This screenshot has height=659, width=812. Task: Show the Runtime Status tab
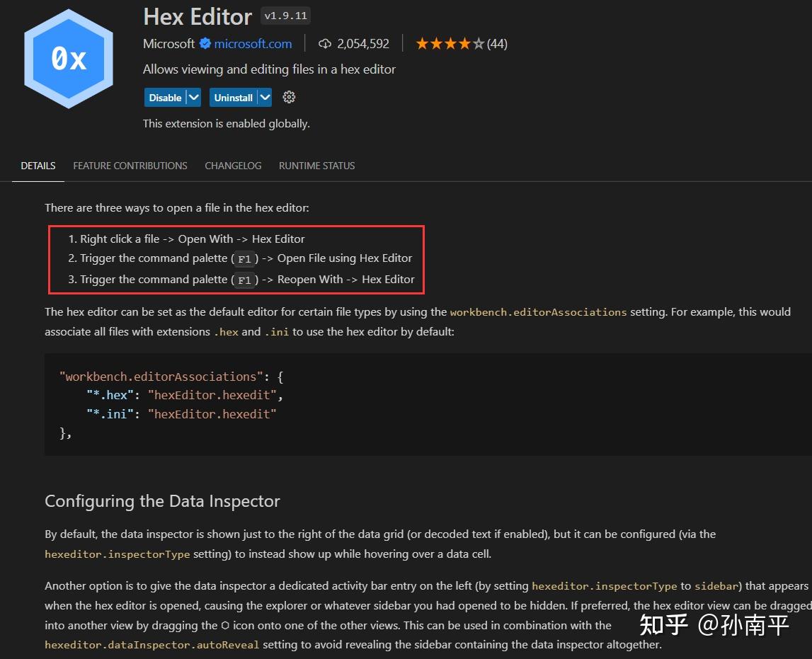pos(317,166)
